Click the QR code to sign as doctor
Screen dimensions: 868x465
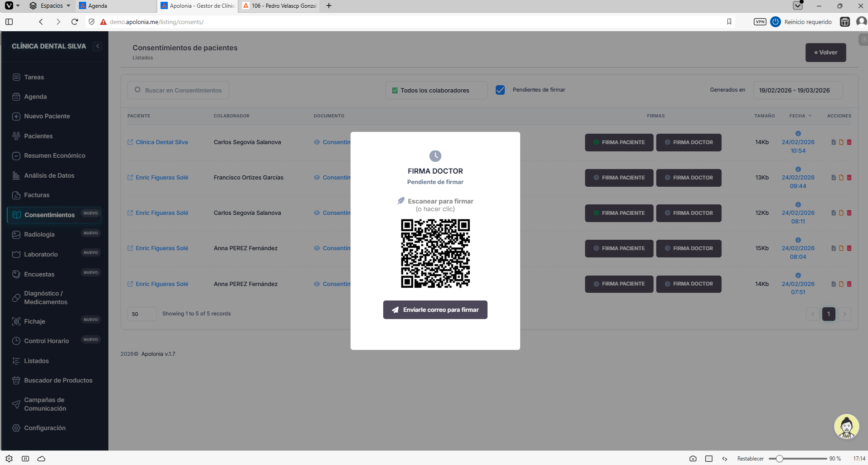click(435, 253)
